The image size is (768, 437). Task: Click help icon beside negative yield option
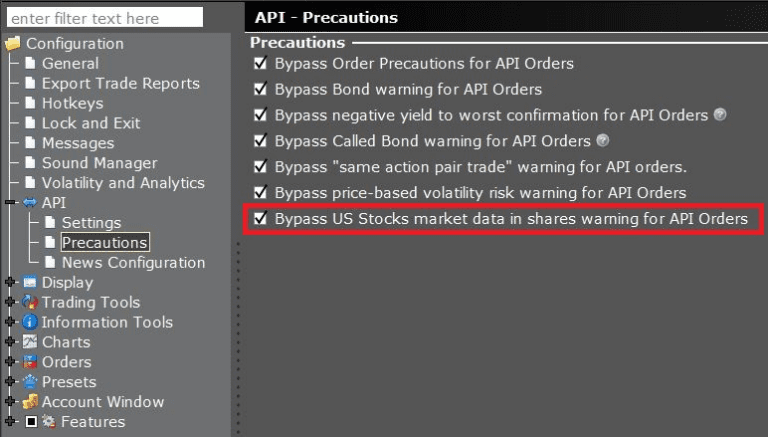(720, 115)
